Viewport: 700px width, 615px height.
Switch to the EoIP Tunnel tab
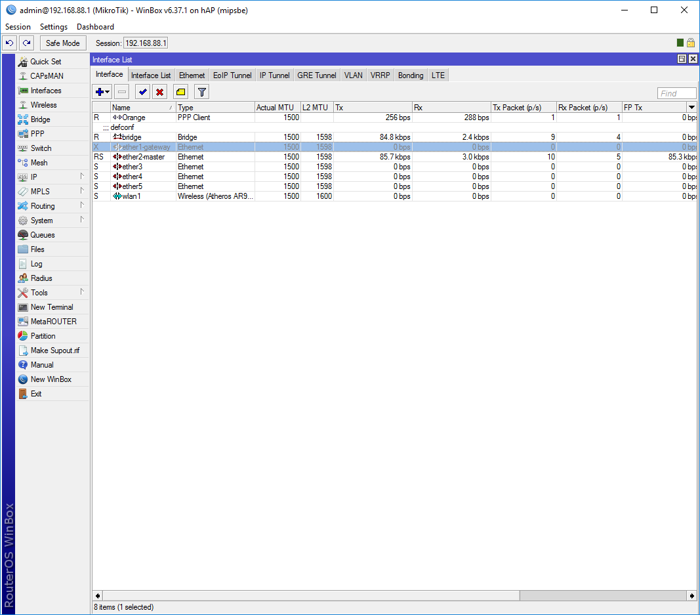click(232, 75)
